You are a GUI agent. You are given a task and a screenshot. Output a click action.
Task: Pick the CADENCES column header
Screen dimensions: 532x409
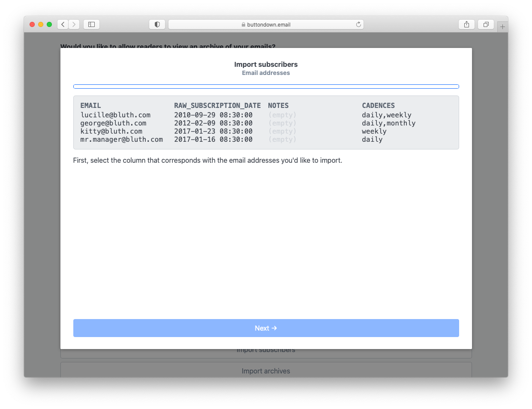click(x=378, y=105)
